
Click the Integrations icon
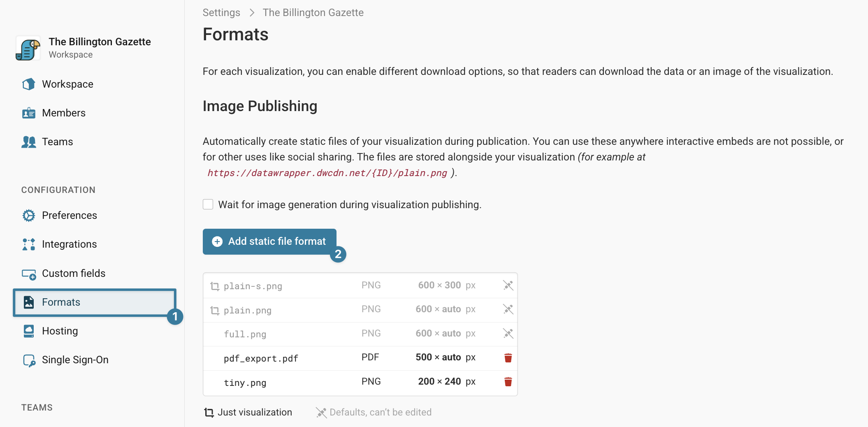pyautogui.click(x=28, y=244)
